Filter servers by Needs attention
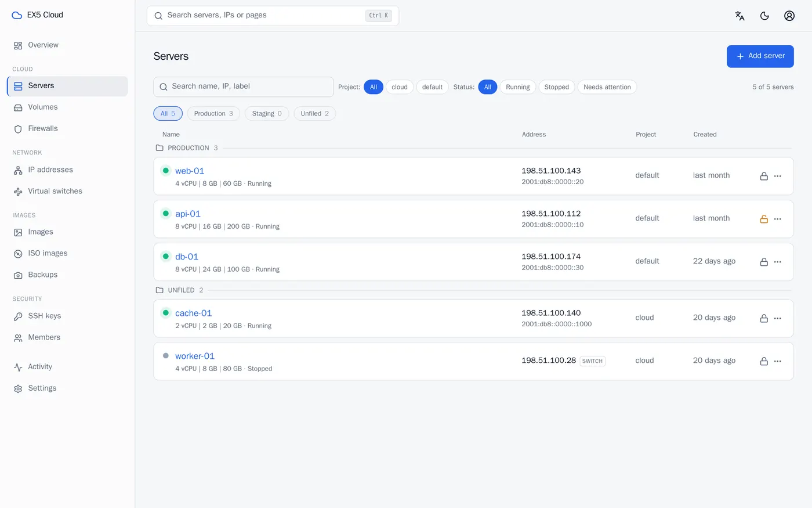Image resolution: width=812 pixels, height=508 pixels. (x=607, y=87)
